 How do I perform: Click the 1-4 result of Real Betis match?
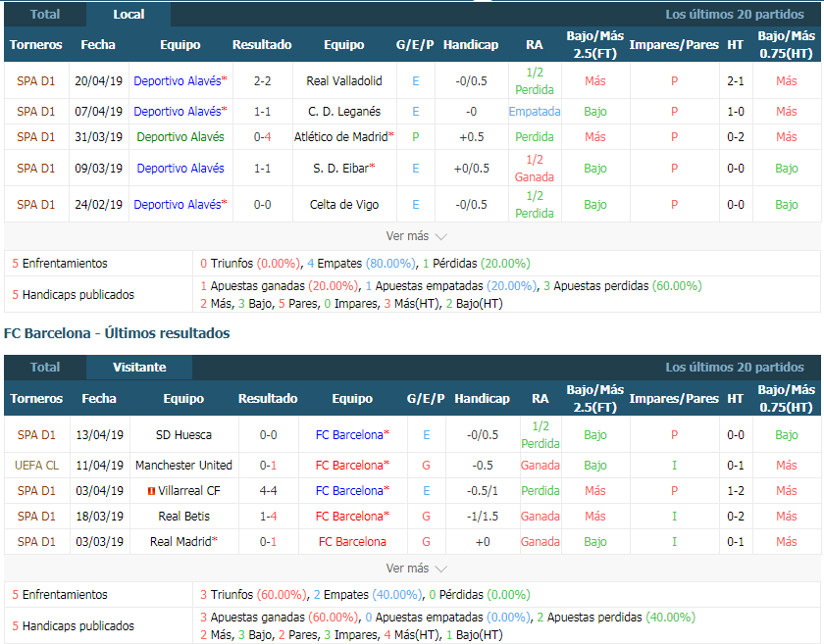point(268,516)
